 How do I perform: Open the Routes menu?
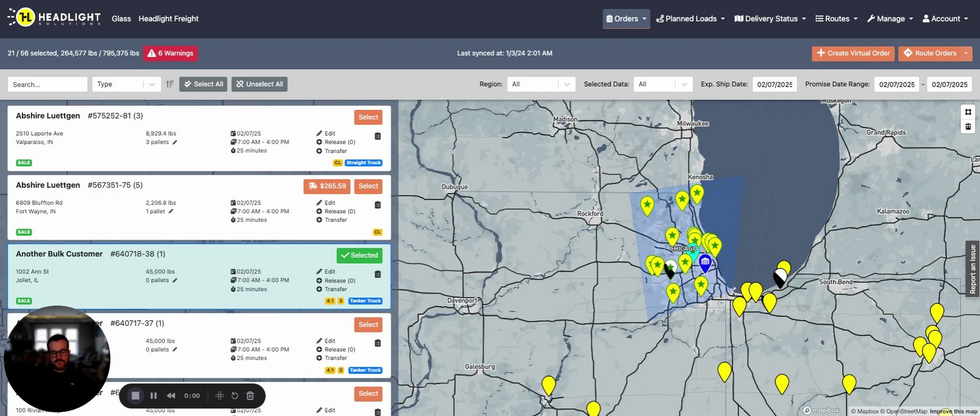(x=837, y=18)
